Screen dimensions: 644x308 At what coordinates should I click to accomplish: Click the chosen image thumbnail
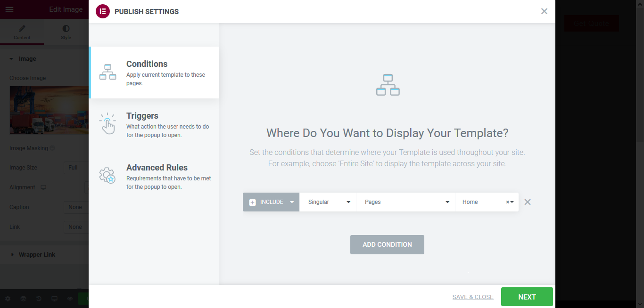point(49,110)
